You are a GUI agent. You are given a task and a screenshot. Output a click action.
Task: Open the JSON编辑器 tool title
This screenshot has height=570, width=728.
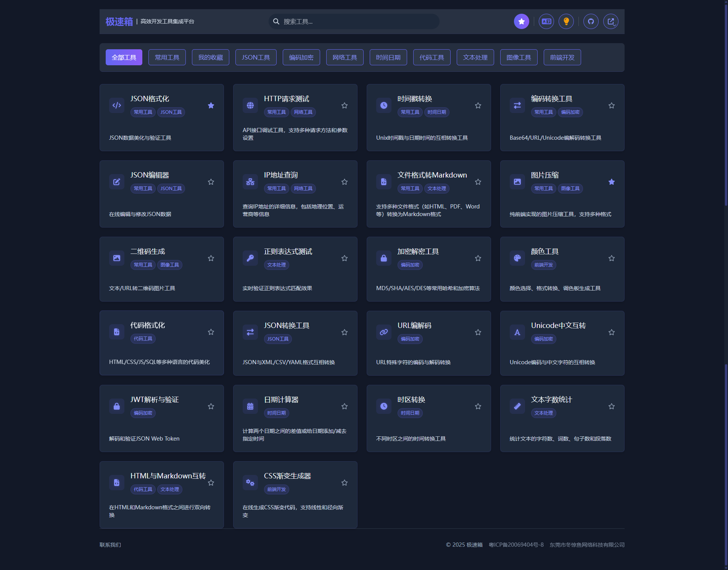(x=150, y=175)
